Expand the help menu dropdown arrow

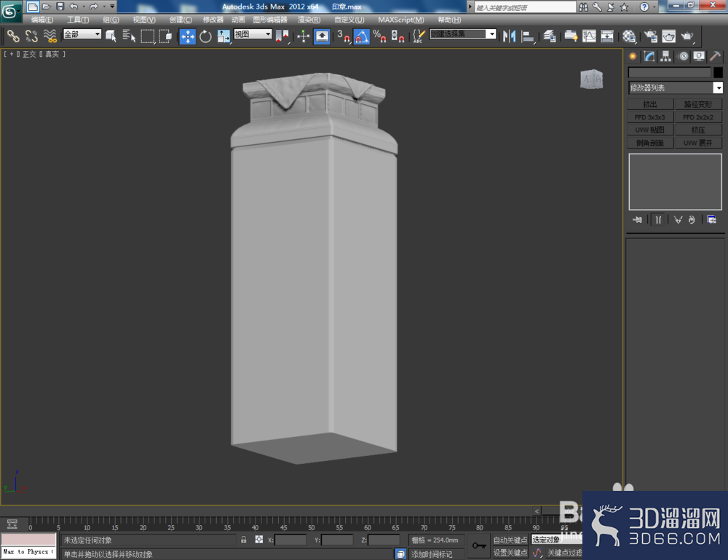[654, 7]
